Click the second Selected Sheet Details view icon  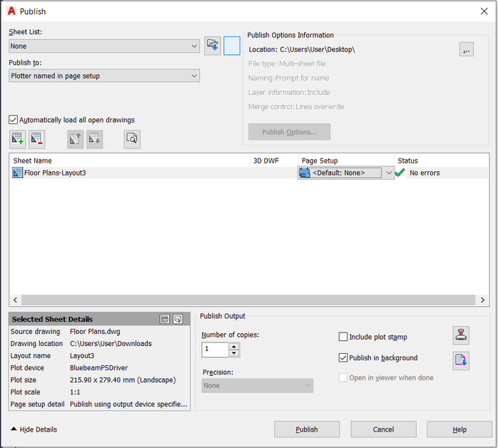tap(178, 319)
